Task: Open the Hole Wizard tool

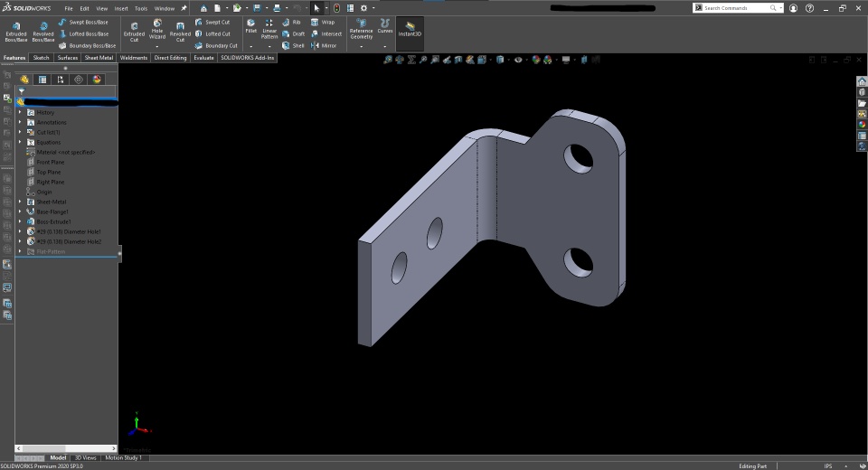Action: [157, 29]
